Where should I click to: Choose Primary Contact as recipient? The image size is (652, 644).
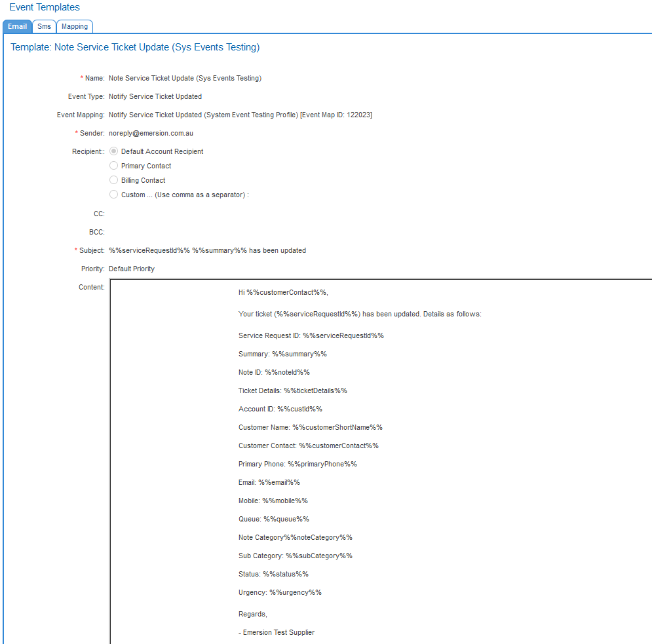click(114, 166)
